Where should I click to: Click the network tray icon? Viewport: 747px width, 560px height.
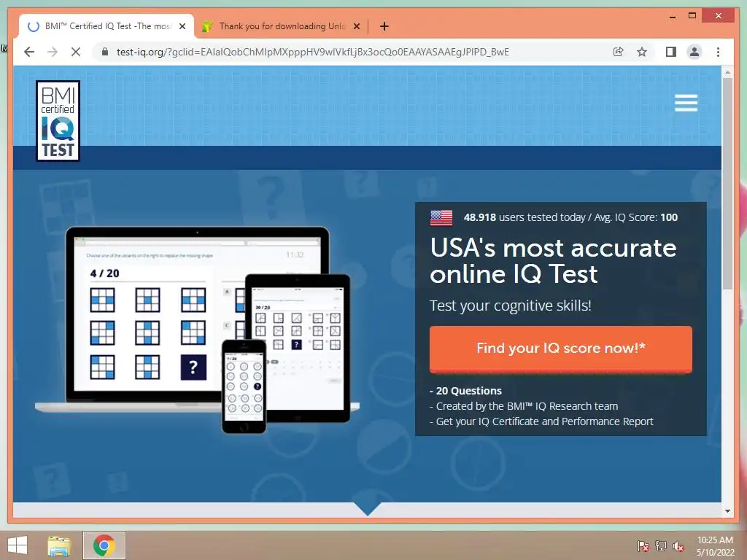coord(661,546)
